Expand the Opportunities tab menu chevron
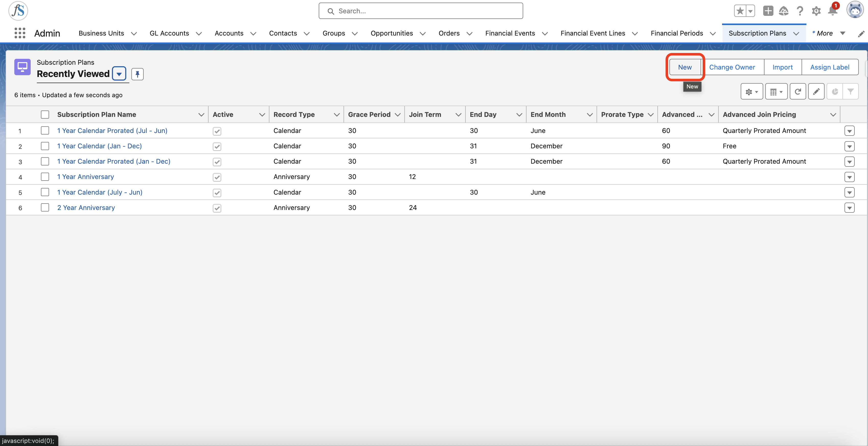This screenshot has height=446, width=868. [422, 34]
